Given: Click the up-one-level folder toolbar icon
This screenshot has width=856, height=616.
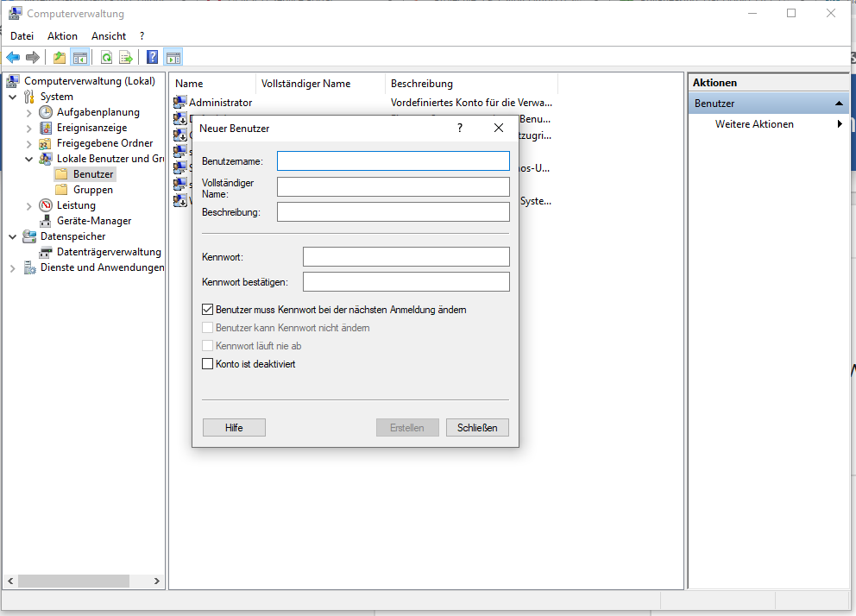Looking at the screenshot, I should pyautogui.click(x=60, y=57).
